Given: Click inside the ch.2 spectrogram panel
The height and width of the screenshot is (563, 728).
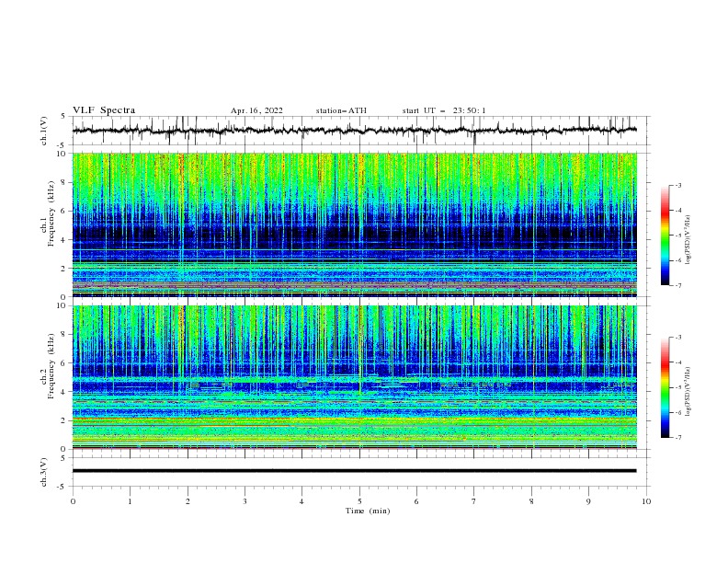Looking at the screenshot, I should [355, 377].
